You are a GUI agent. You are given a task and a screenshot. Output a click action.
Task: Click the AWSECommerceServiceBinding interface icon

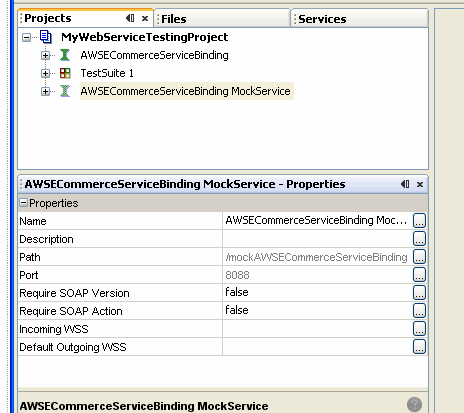[65, 55]
